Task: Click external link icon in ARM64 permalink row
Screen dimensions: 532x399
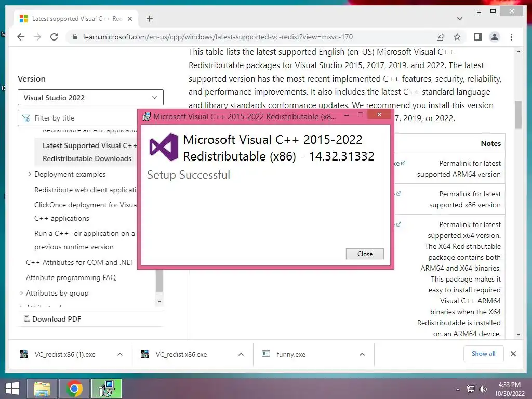Action: [x=403, y=163]
